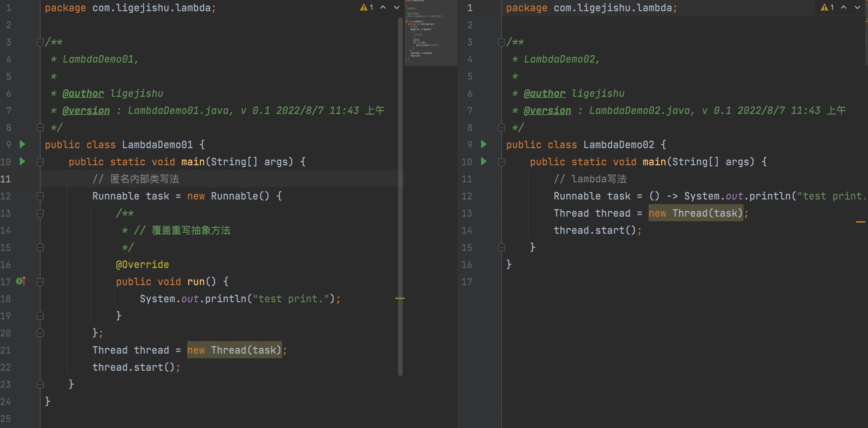Click warning stripe mark in left editor
Screen dimensions: 868x428
pos(400,298)
